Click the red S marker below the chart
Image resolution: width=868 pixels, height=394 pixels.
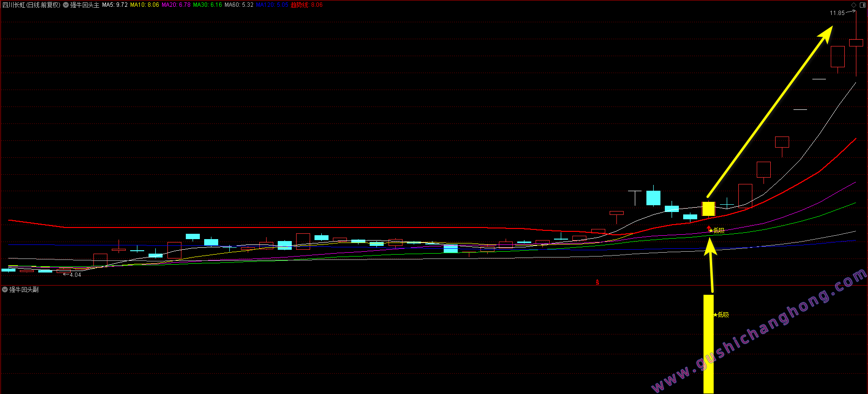pyautogui.click(x=598, y=282)
